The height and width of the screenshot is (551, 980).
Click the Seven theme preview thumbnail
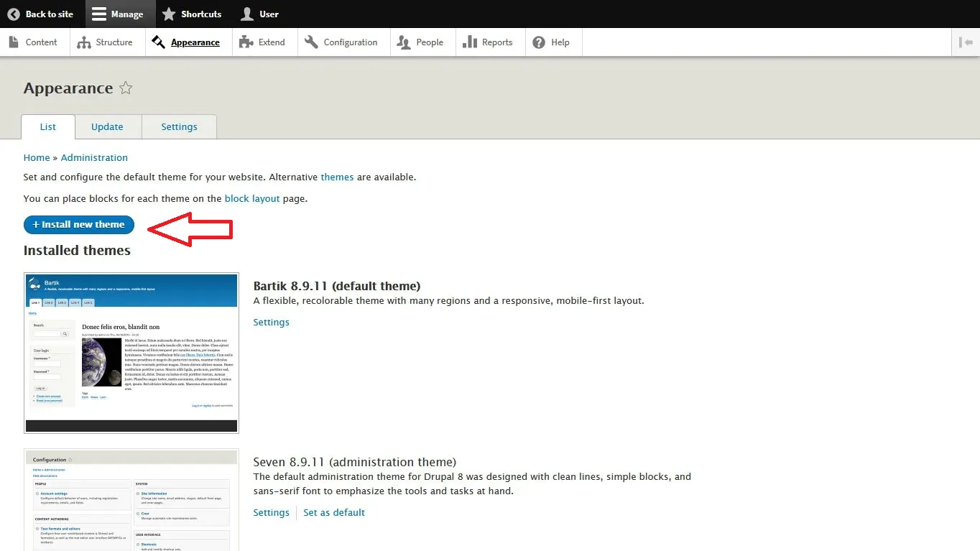(131, 500)
